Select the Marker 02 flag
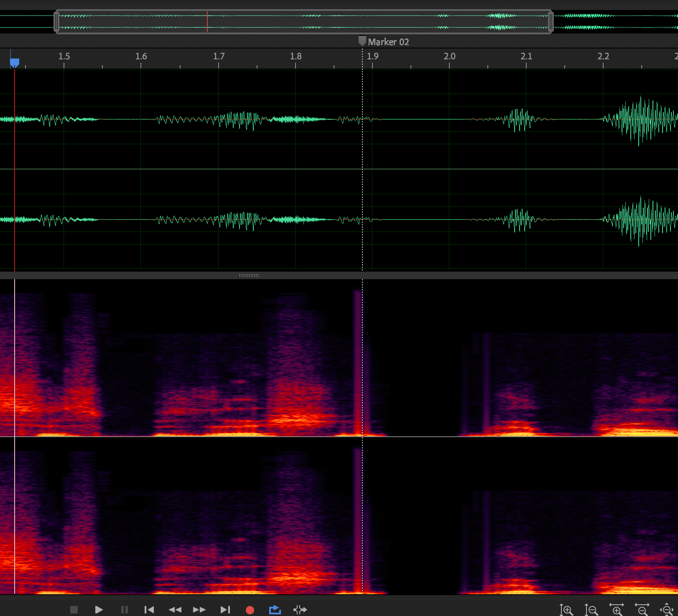The width and height of the screenshot is (678, 616). coord(362,41)
